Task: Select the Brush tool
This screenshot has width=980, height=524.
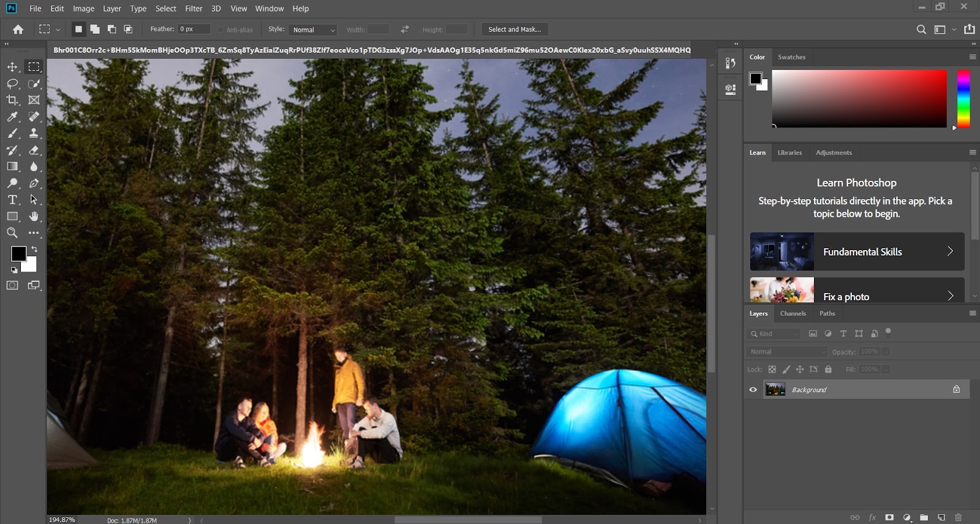Action: 12,133
